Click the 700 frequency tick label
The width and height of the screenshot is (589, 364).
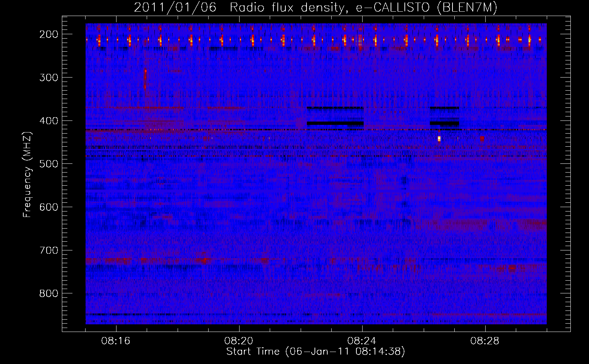[x=48, y=250]
